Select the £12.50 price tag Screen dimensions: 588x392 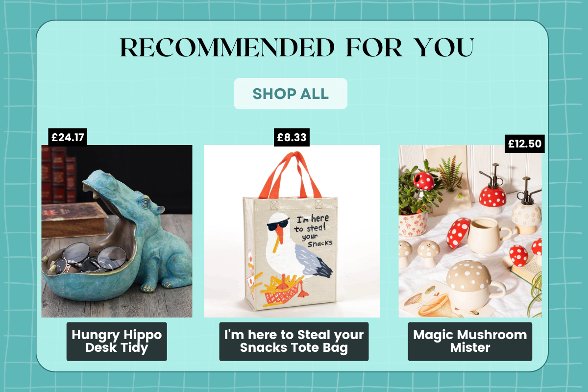coord(525,144)
